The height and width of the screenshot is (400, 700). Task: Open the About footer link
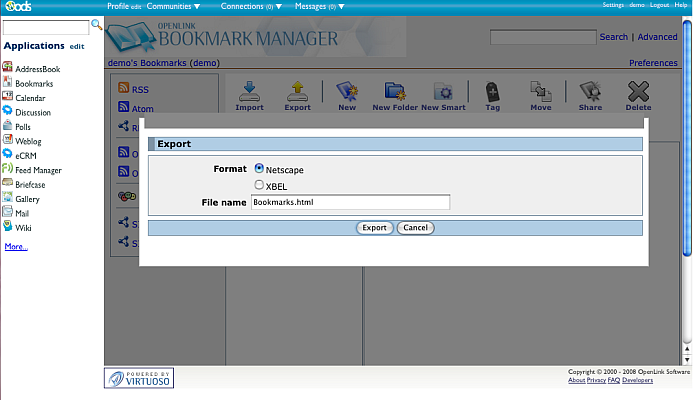tap(576, 380)
